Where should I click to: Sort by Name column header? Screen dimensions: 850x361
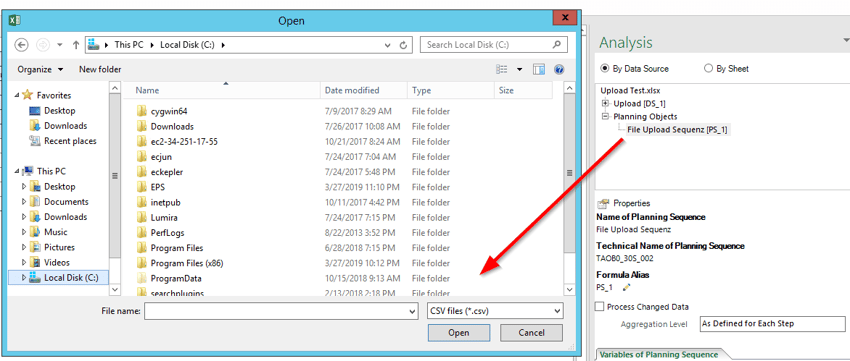222,91
